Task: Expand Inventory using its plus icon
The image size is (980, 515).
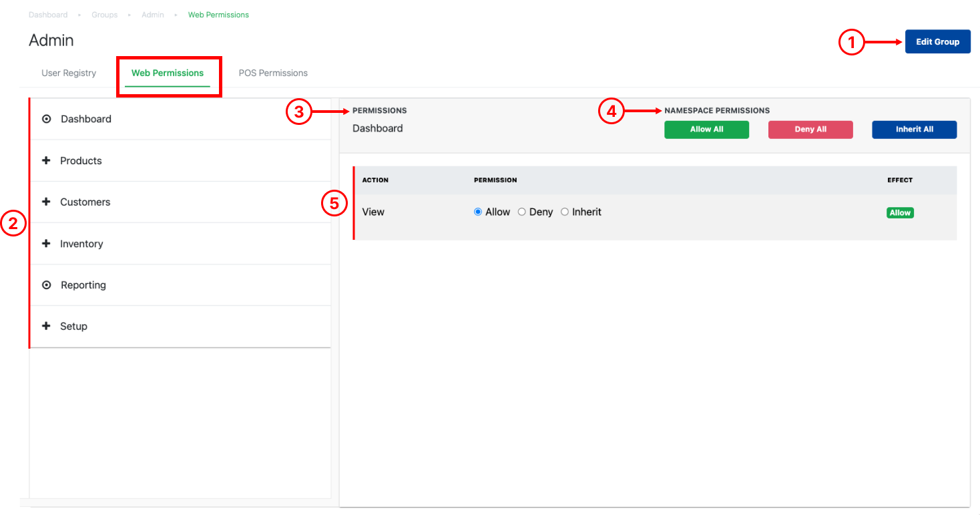Action: click(x=46, y=244)
